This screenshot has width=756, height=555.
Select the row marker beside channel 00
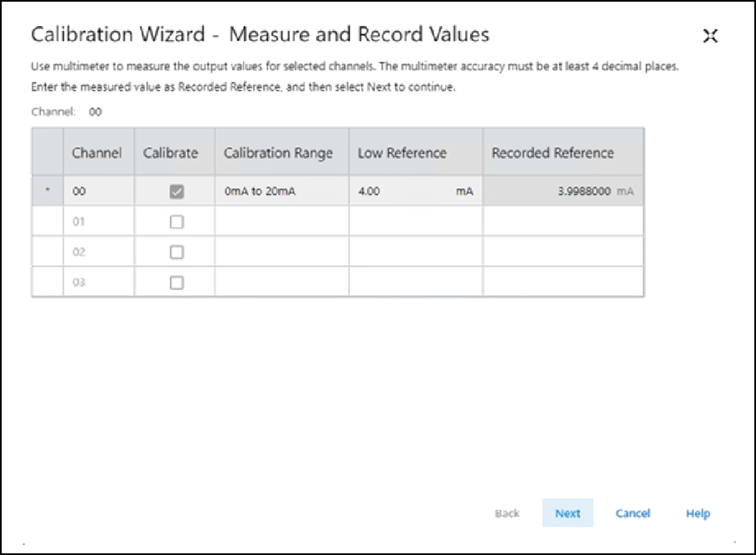48,192
